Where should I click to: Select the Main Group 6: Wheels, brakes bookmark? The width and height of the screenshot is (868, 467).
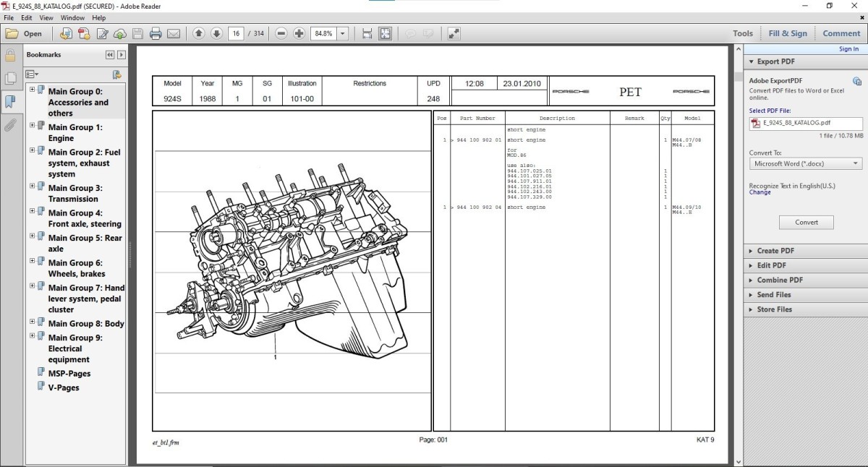pyautogui.click(x=77, y=268)
